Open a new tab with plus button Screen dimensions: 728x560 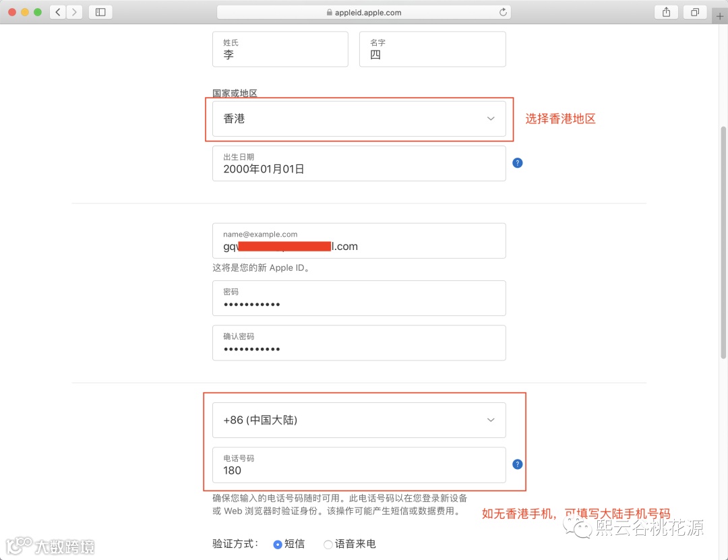click(x=720, y=16)
